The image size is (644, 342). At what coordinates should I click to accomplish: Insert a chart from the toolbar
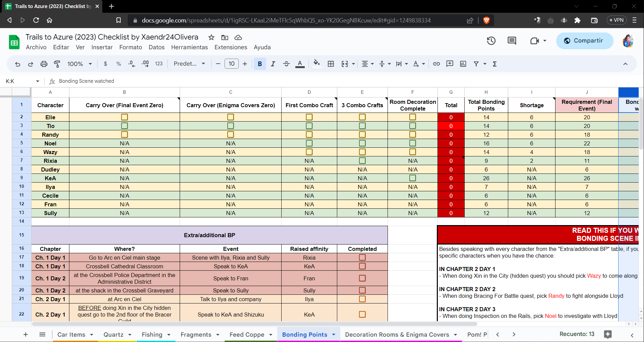(463, 64)
